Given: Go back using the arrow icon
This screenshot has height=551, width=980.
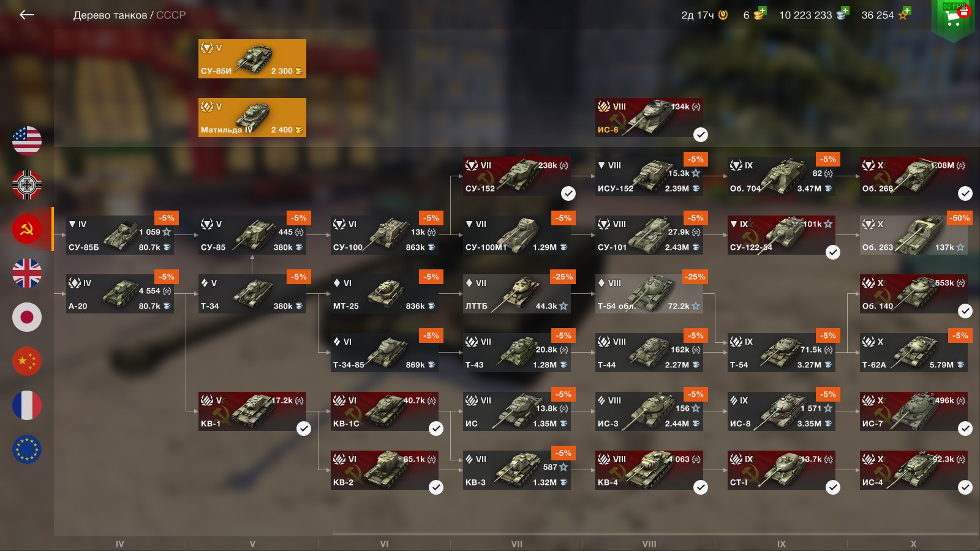Looking at the screenshot, I should 27,15.
